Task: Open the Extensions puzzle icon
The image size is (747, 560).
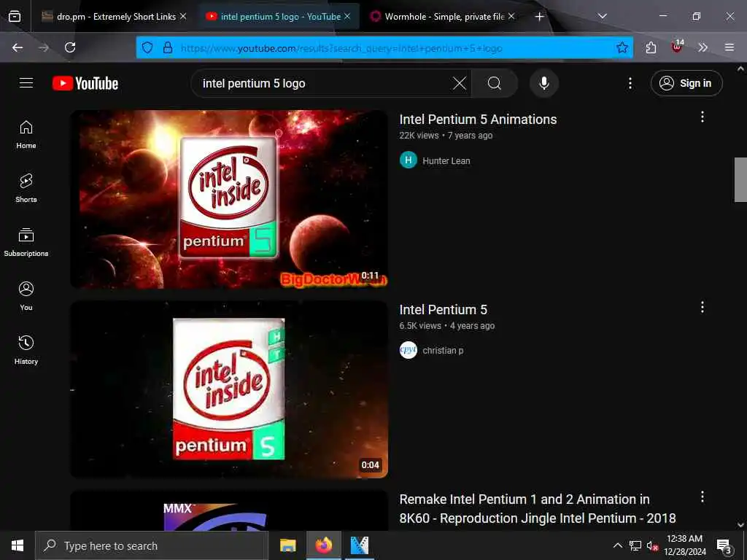Action: [651, 47]
